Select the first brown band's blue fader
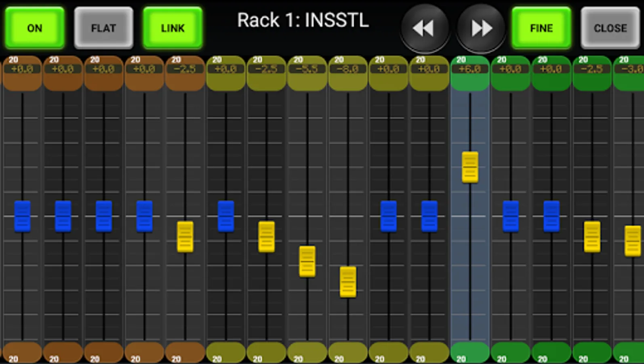Viewport: 644px width, 364px height. click(22, 216)
